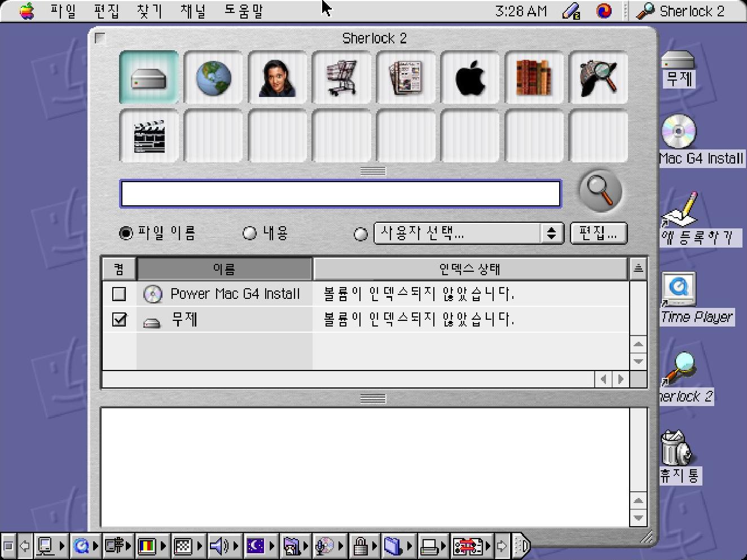
Task: Click volume list scroll up arrow
Action: tap(638, 345)
